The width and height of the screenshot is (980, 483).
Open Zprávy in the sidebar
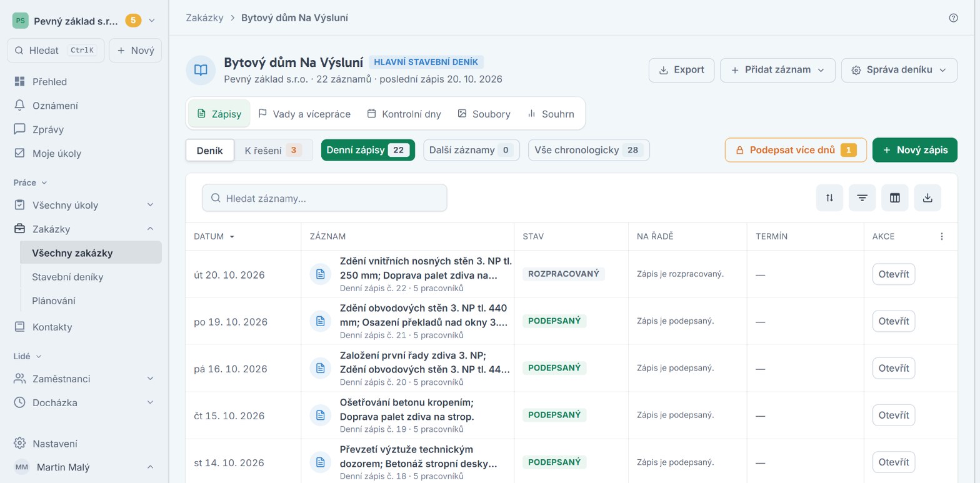84,129
